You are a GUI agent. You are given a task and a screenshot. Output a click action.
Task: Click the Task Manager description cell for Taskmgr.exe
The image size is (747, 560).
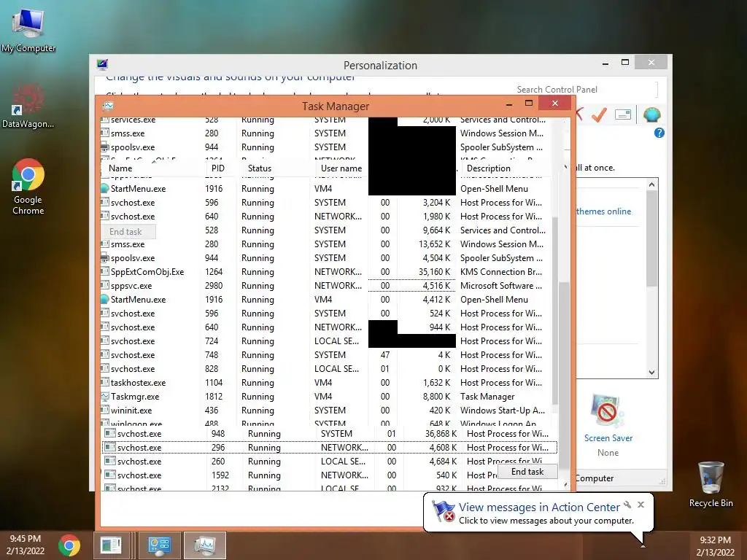pyautogui.click(x=487, y=396)
